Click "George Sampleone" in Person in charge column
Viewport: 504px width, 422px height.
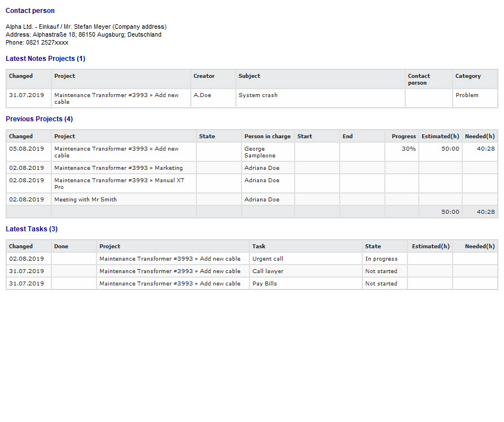pos(260,152)
